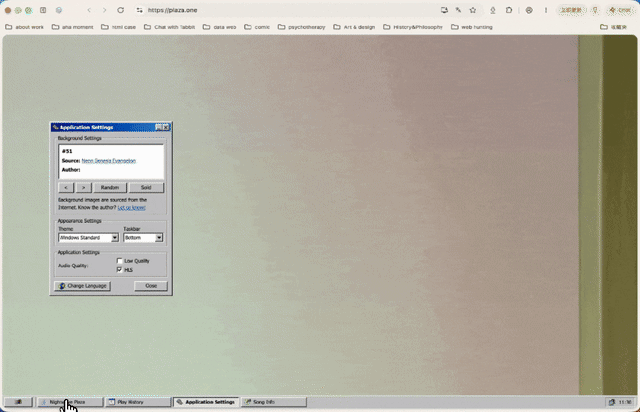The width and height of the screenshot is (640, 412).
Task: Open the 'psychotherapy' bookmark folder
Action: [x=302, y=27]
